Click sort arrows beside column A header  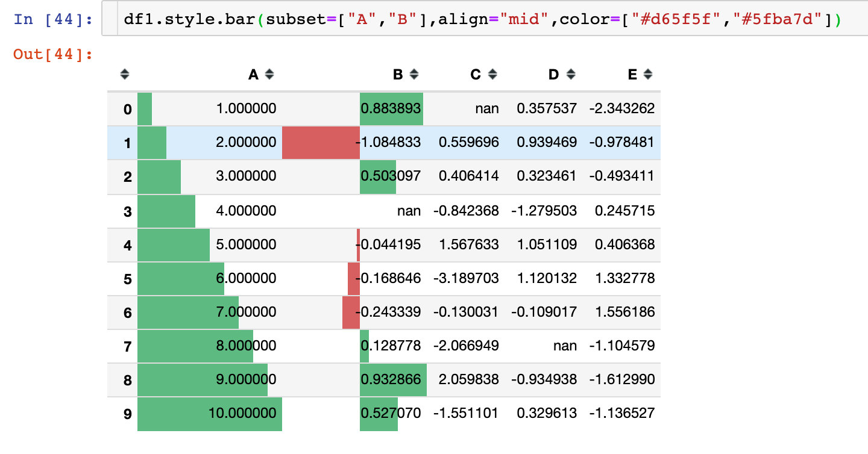[269, 75]
